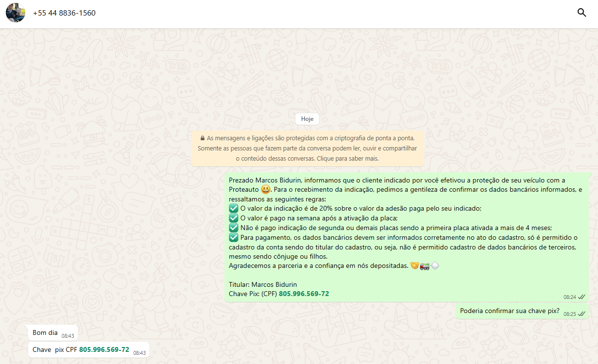Click check mark emoji before "O valor da indicação"
The image size is (598, 364).
(234, 208)
